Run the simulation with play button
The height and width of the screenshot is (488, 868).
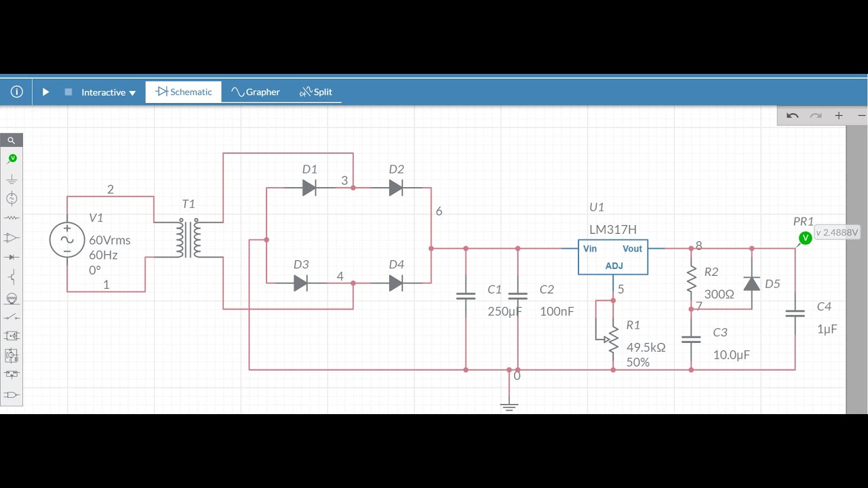45,92
